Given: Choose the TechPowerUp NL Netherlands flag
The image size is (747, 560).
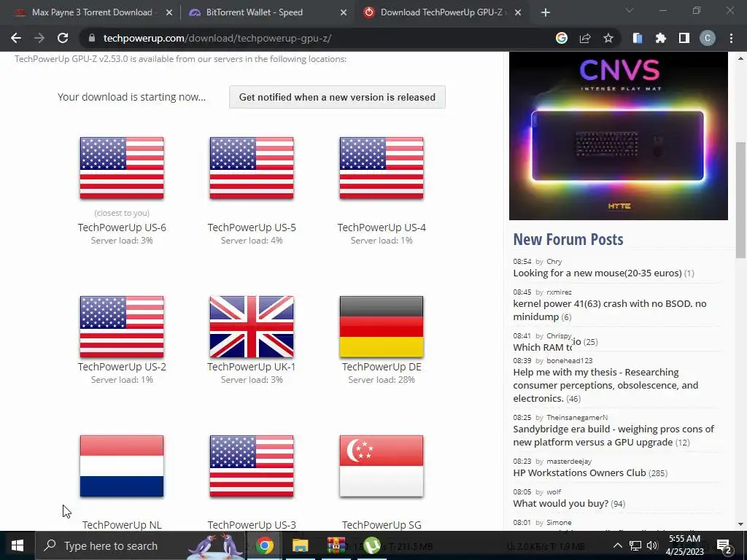Looking at the screenshot, I should [122, 466].
